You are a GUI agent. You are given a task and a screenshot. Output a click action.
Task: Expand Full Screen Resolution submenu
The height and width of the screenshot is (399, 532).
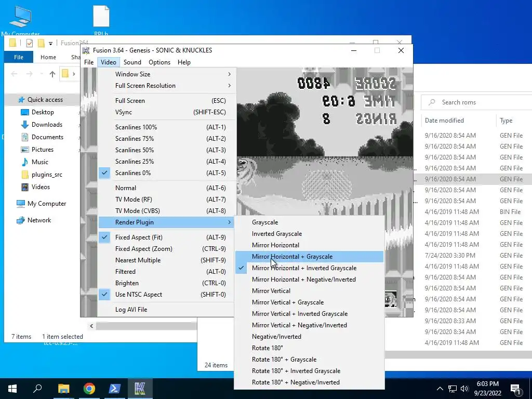pos(166,86)
